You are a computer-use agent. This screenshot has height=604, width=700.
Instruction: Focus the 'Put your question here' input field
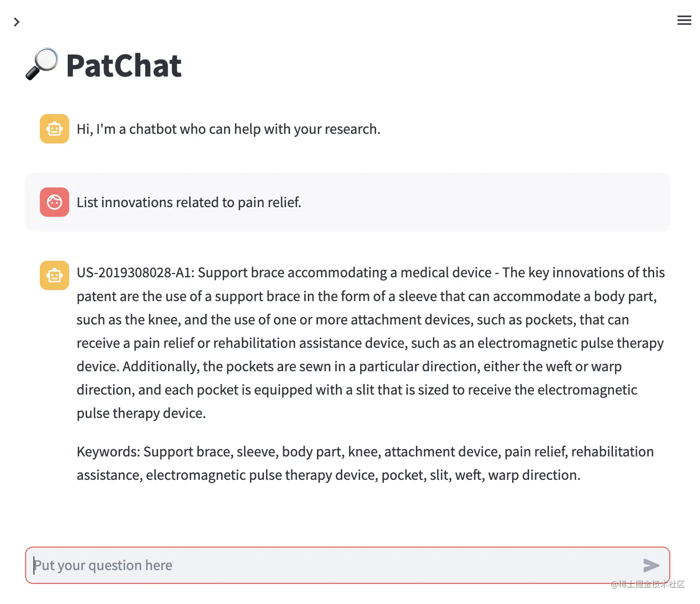[333, 565]
